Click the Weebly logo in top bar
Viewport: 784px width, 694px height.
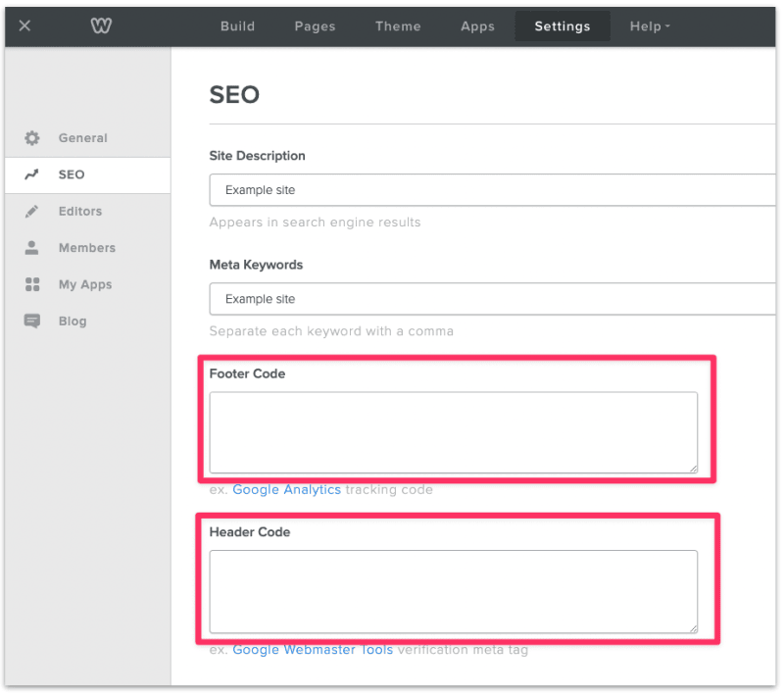point(100,26)
